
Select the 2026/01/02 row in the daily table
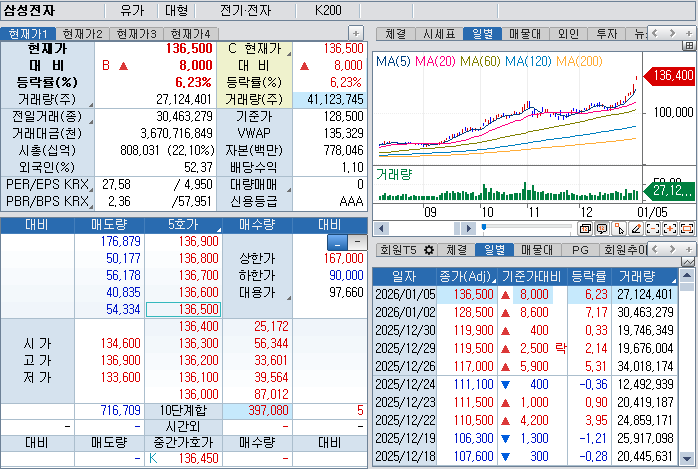click(525, 312)
